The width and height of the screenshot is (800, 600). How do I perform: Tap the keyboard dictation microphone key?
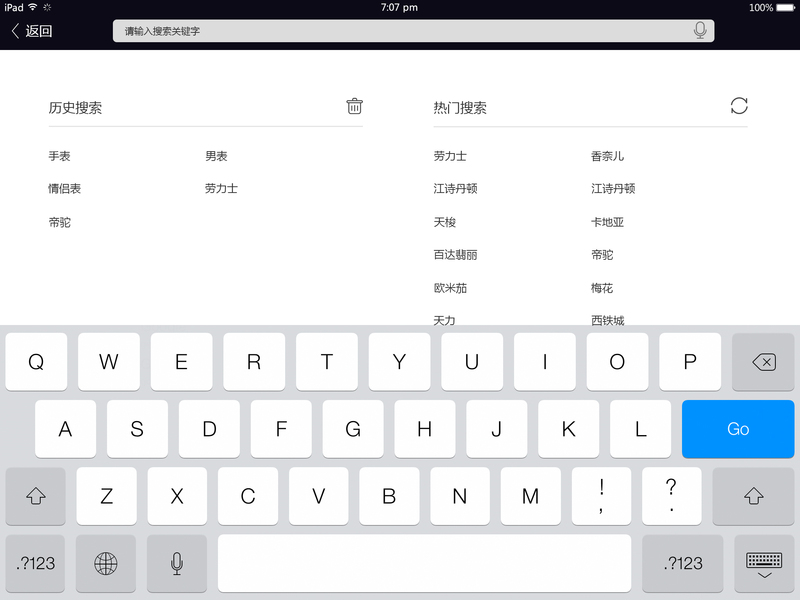pyautogui.click(x=177, y=563)
